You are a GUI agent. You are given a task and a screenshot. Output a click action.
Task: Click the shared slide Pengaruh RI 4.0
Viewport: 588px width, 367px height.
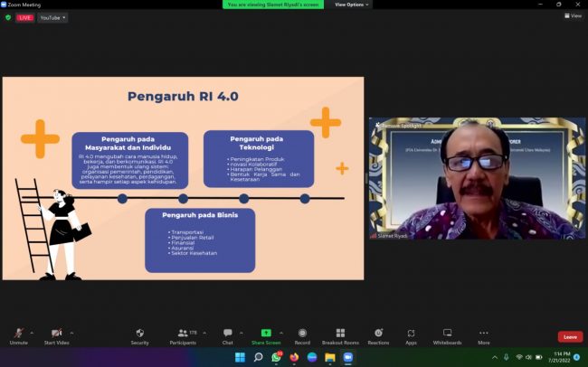click(x=183, y=178)
